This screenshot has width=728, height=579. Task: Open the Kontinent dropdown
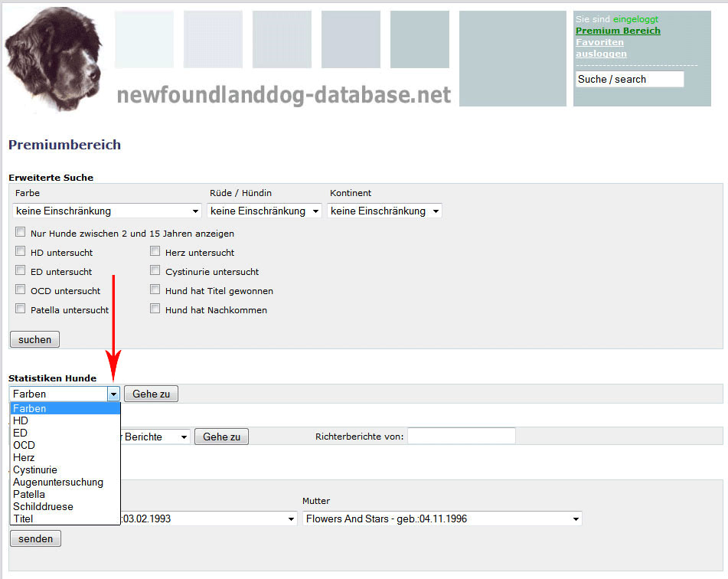384,211
